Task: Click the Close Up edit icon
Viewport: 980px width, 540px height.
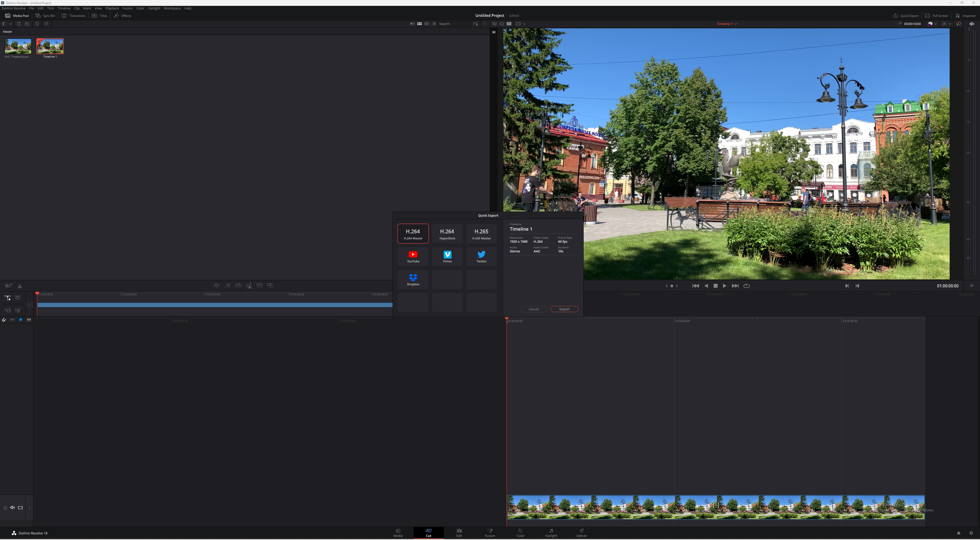Action: [249, 286]
